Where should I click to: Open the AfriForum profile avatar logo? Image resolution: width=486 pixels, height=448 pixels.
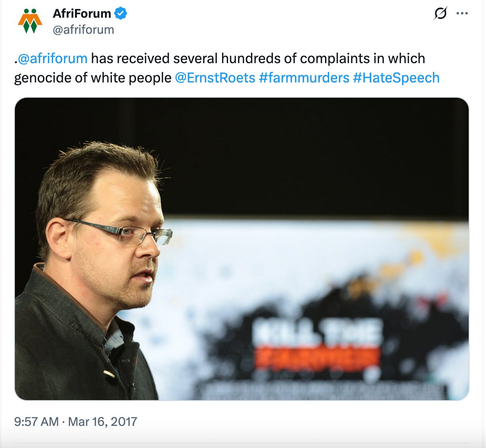[x=30, y=21]
